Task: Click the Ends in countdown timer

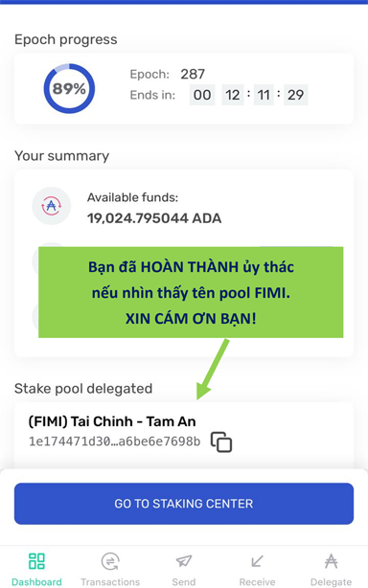Action: pos(249,95)
